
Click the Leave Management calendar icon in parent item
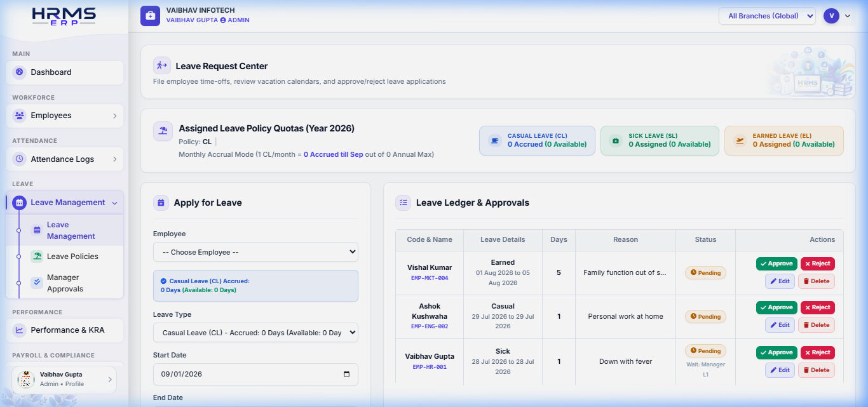(x=19, y=203)
